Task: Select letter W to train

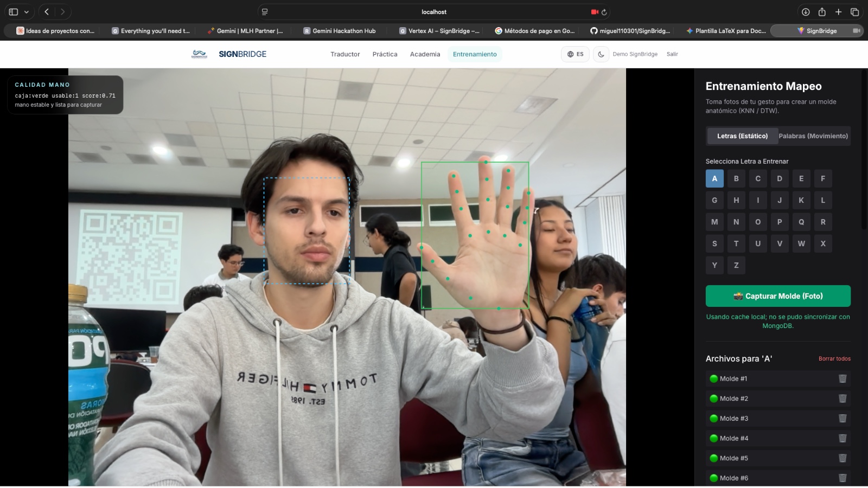Action: [801, 243]
